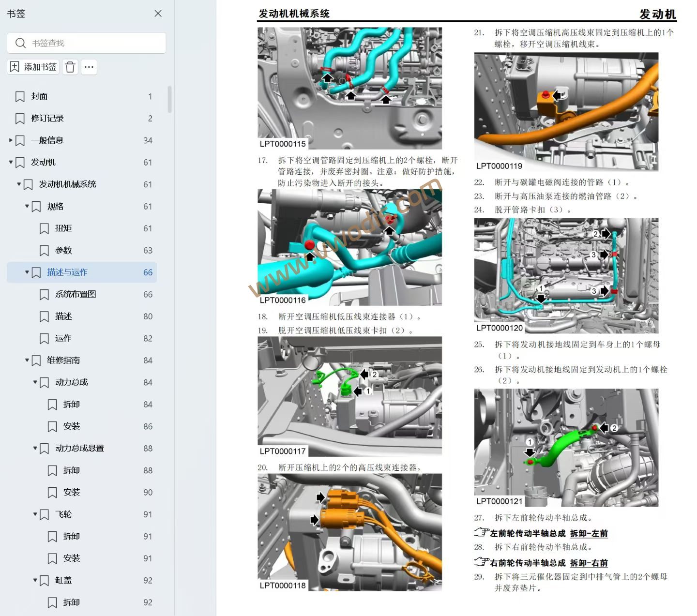Open the 修订记录 bookmark
The width and height of the screenshot is (697, 616).
point(47,119)
